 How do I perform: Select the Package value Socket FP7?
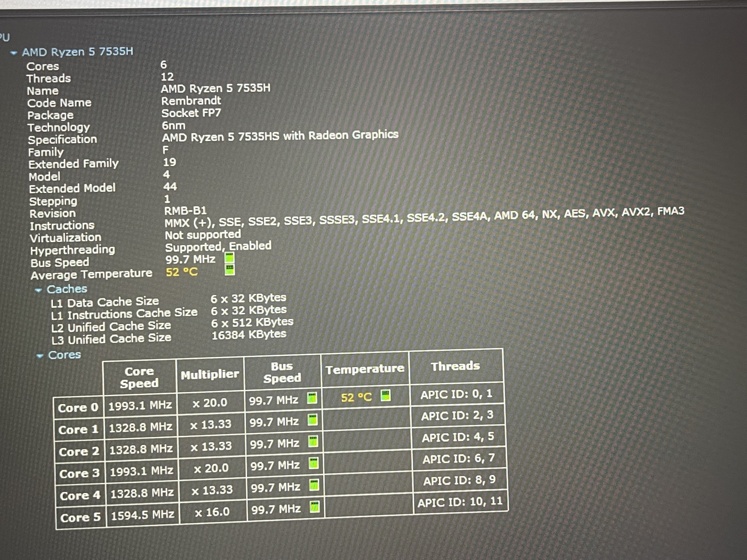191,113
